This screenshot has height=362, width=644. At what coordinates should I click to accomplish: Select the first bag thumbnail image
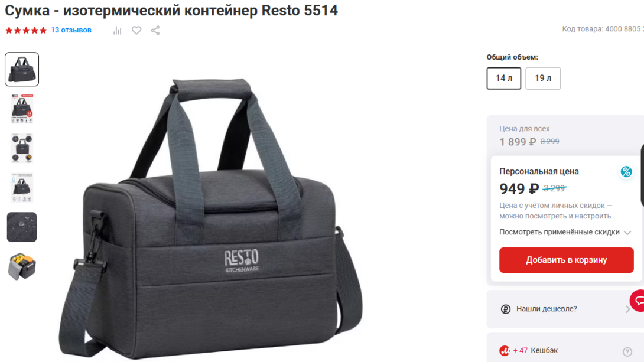(x=22, y=69)
